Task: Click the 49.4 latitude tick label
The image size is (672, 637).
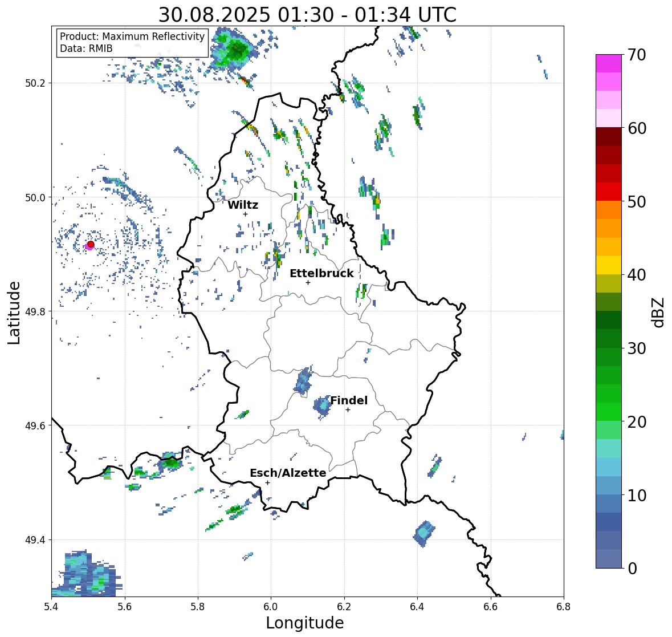Action: (x=35, y=539)
